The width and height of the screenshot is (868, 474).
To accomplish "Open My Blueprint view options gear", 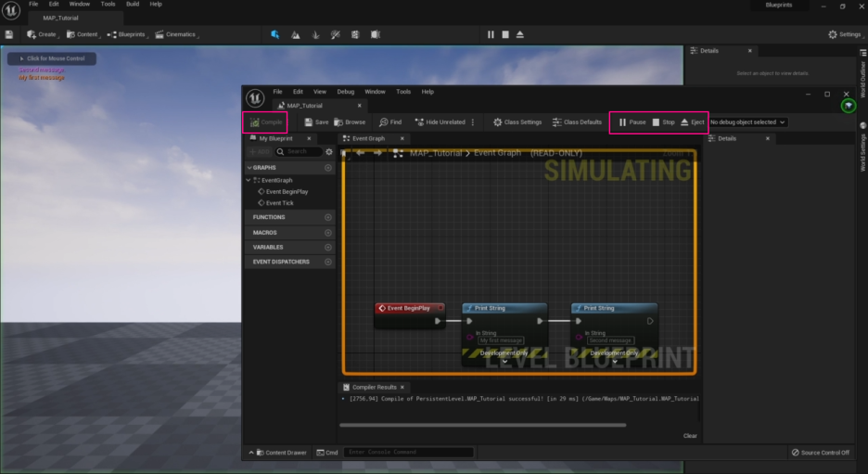I will click(329, 152).
